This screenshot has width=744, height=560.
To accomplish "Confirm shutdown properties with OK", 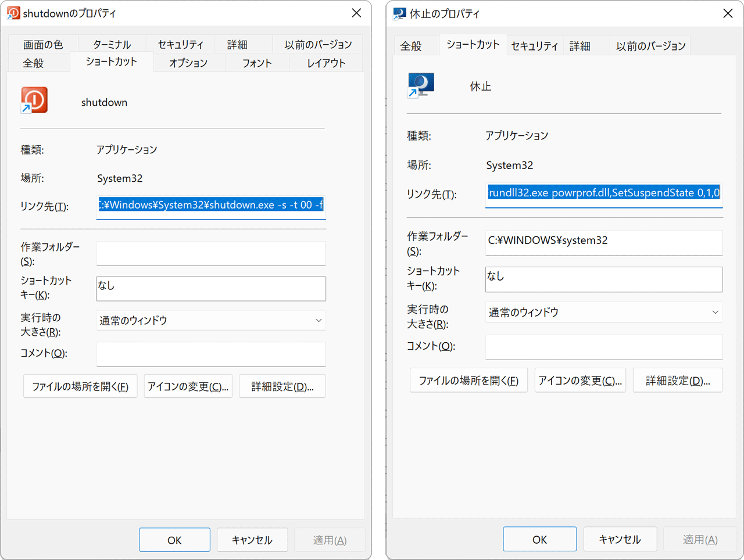I will click(174, 540).
